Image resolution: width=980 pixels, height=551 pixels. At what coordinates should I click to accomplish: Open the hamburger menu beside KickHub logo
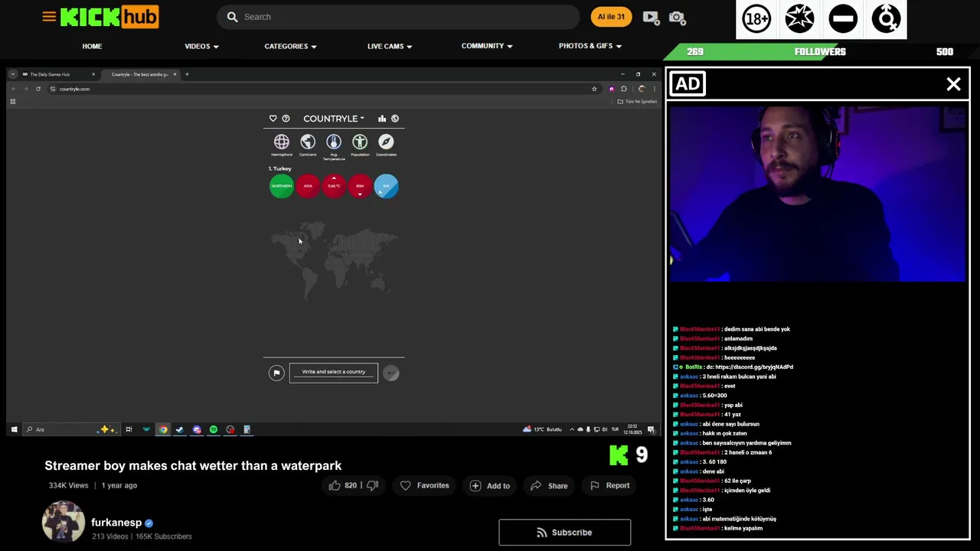coord(49,16)
